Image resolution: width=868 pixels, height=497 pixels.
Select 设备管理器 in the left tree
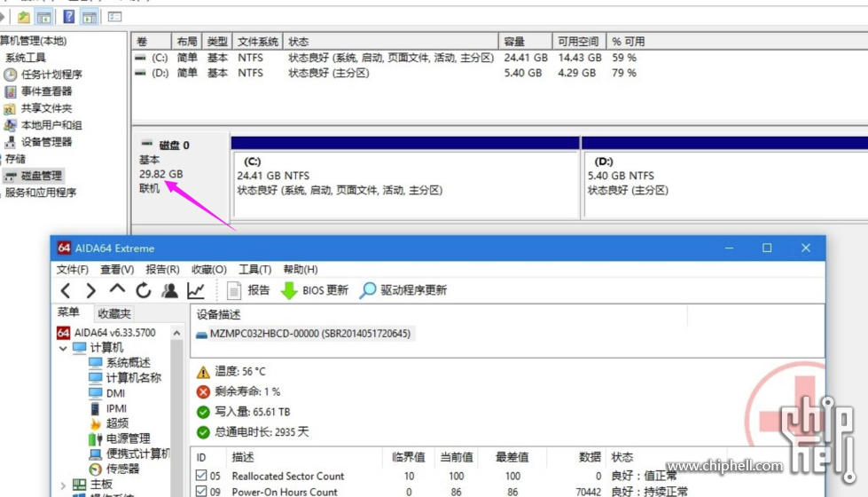click(x=46, y=142)
